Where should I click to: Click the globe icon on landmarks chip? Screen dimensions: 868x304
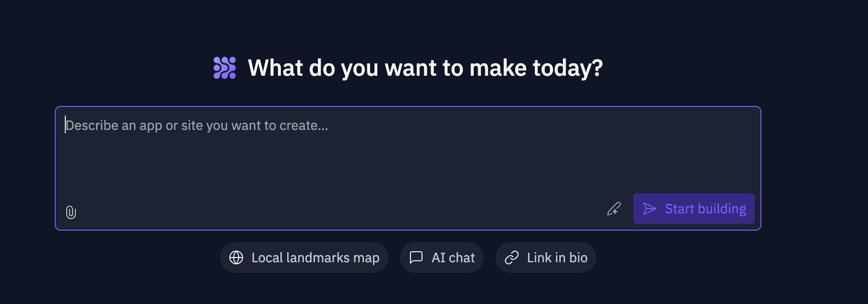[236, 257]
